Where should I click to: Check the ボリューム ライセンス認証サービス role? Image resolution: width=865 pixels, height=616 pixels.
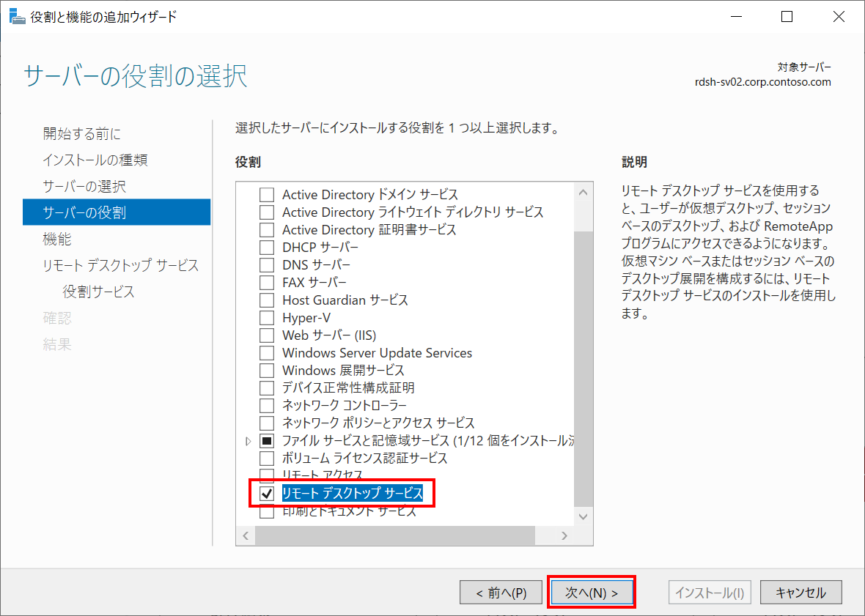point(268,459)
